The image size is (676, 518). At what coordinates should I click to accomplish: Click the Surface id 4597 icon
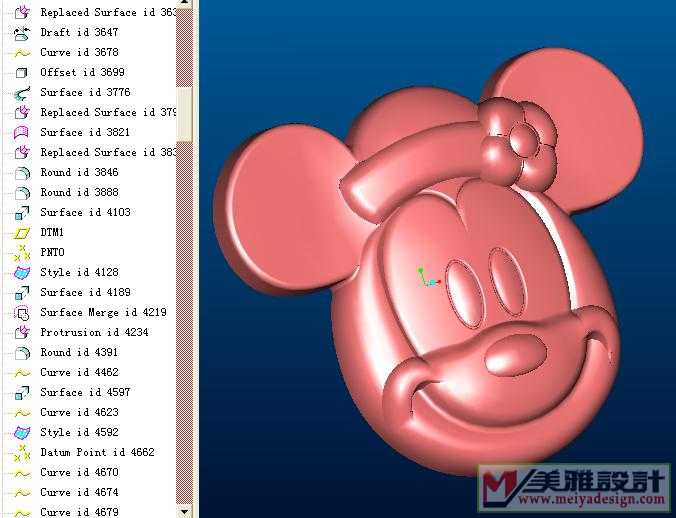[x=22, y=393]
